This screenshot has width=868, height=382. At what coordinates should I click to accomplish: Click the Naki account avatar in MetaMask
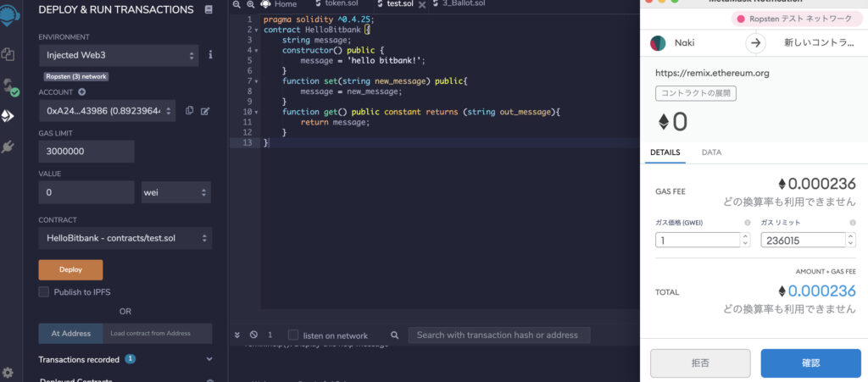(658, 43)
